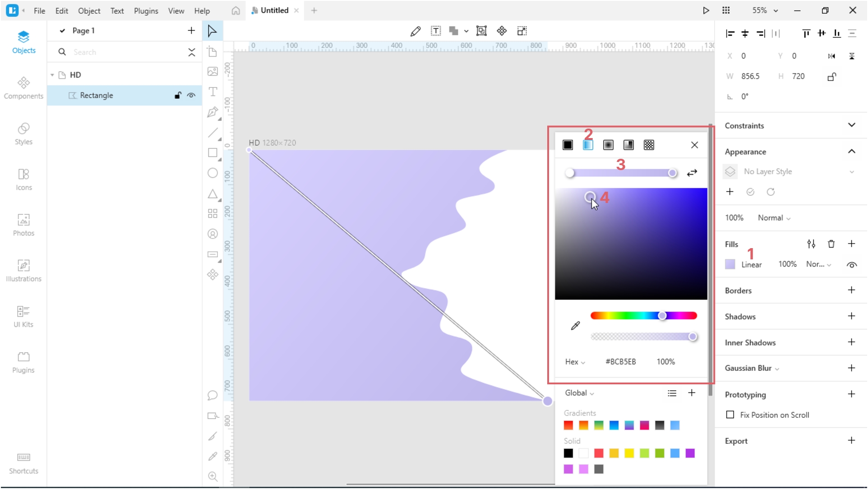Open the Object menu in menu bar
The width and height of the screenshot is (868, 489).
point(89,10)
